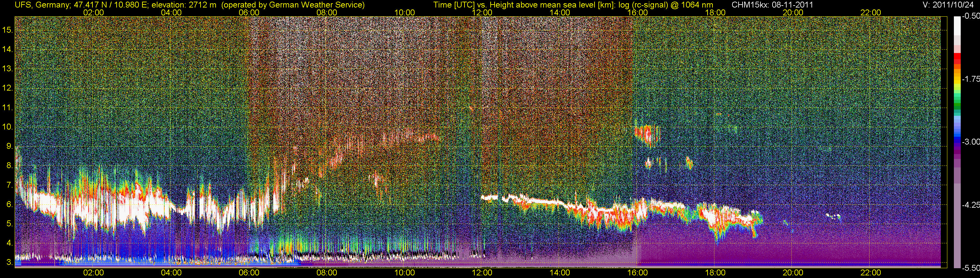Image resolution: width=980 pixels, height=278 pixels.
Task: Select the height axis '4.' km label
Action: click(x=9, y=243)
